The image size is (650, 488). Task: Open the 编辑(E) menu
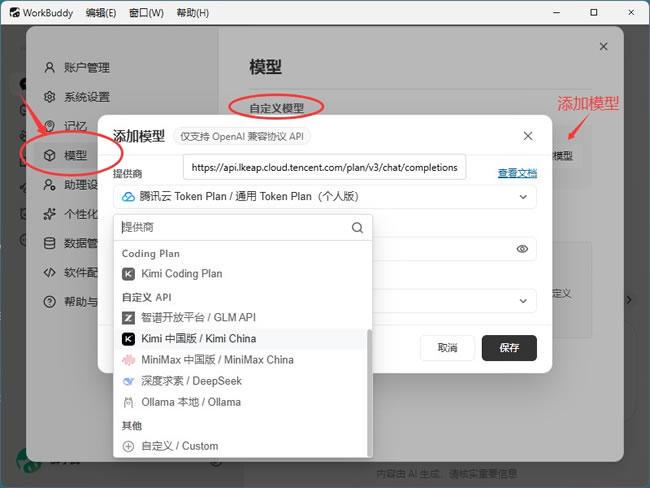coord(101,13)
